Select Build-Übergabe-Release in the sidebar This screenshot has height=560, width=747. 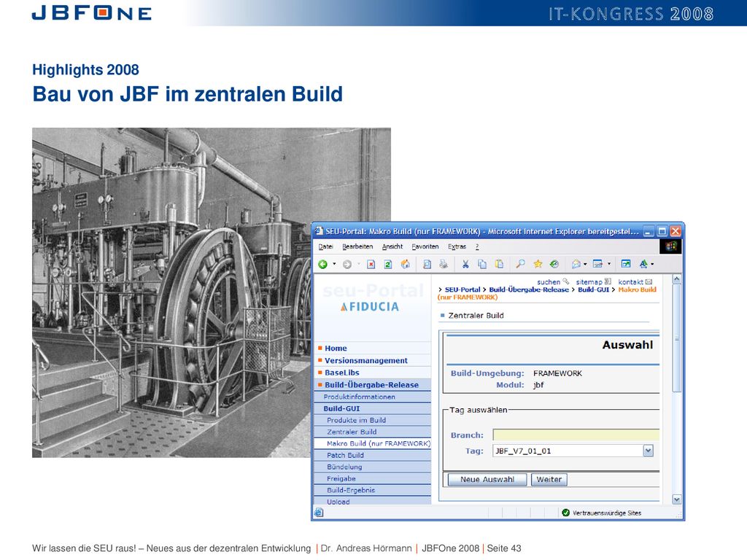[373, 385]
